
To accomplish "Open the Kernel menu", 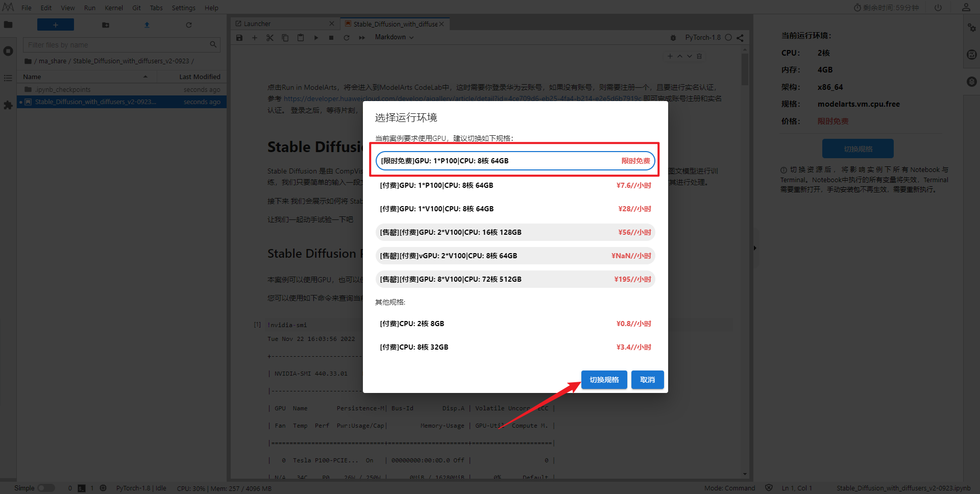I will click(114, 8).
